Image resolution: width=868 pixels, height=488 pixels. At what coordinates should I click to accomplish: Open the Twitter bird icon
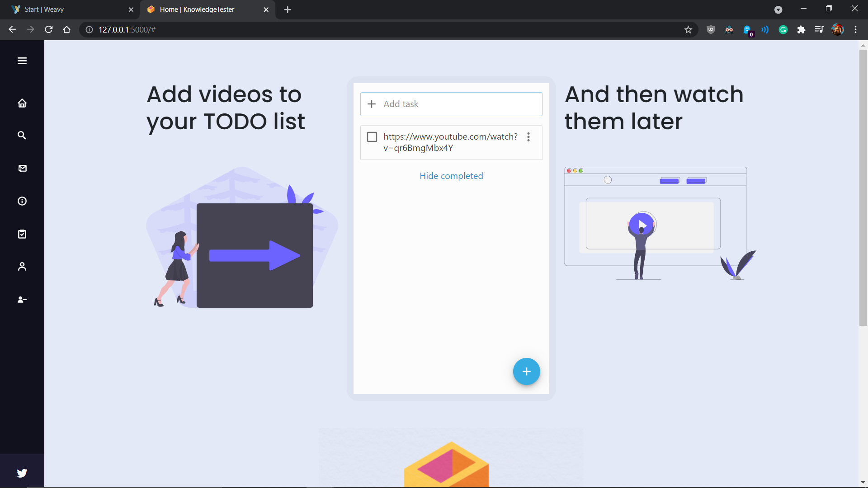22,473
